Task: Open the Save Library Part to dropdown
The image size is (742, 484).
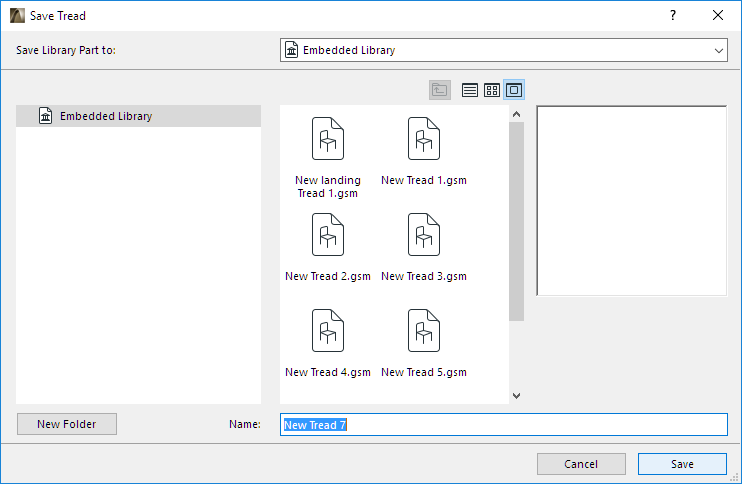Action: 504,50
